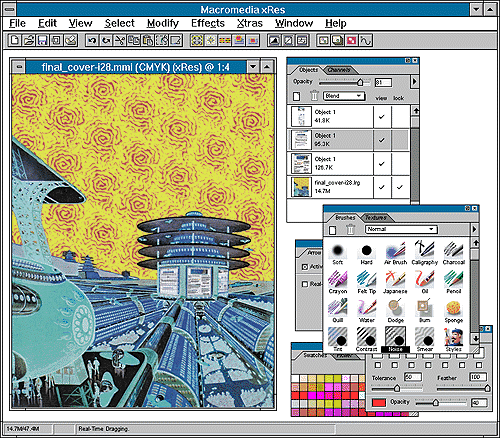Toggle view checkmark for Object 1 95.3K
The width and height of the screenshot is (500, 438).
coord(382,140)
